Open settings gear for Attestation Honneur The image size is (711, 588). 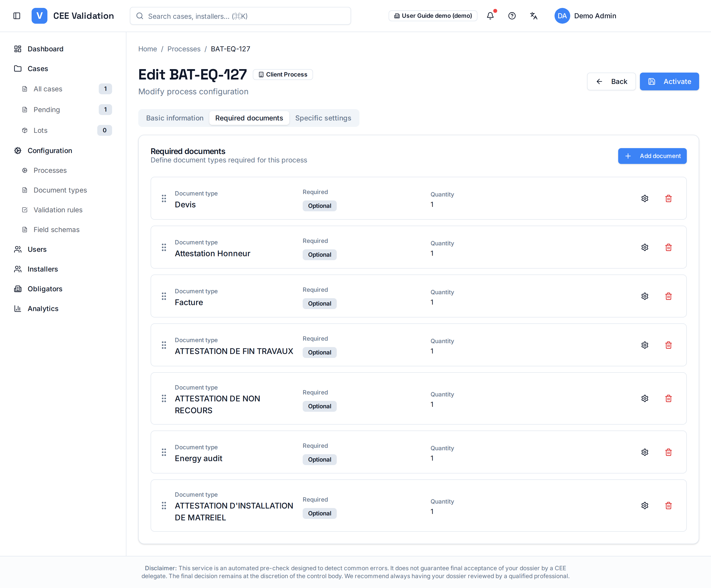click(645, 247)
